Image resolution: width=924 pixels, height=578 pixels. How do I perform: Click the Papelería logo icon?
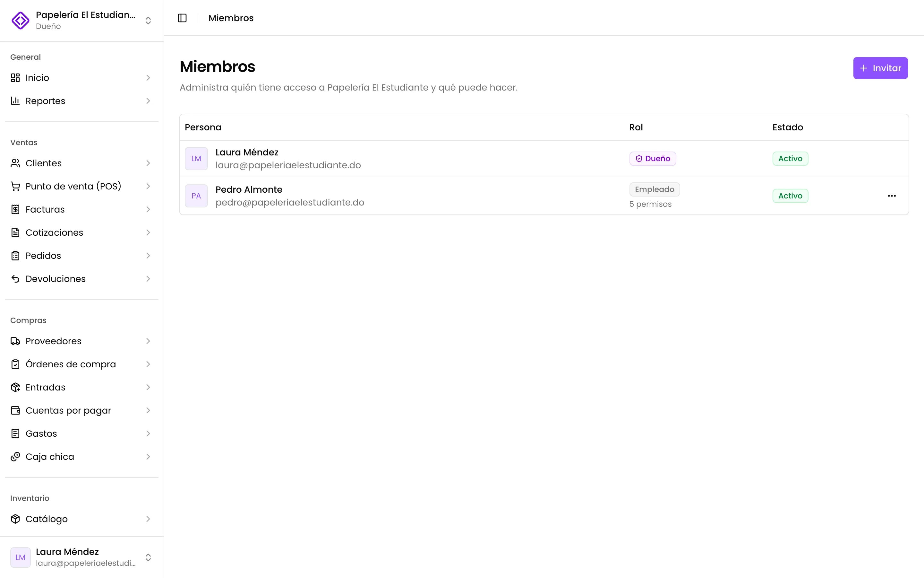coord(20,20)
